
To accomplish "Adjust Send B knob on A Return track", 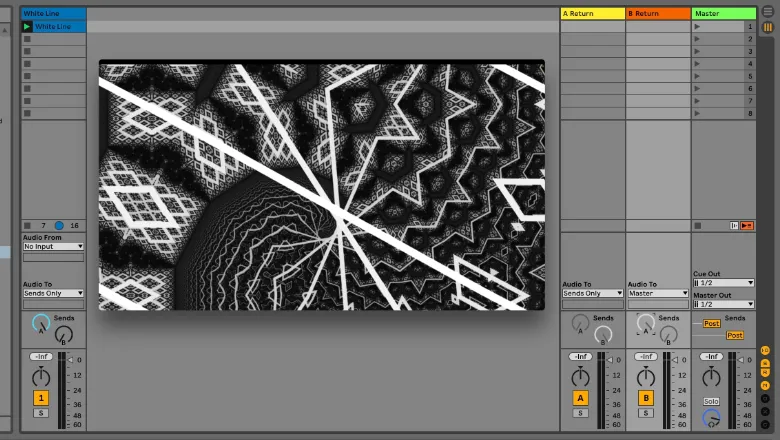I will click(x=603, y=335).
